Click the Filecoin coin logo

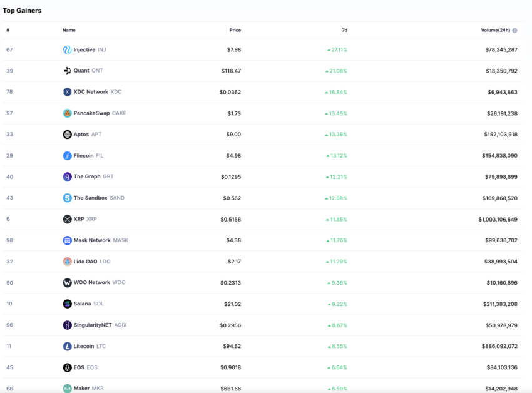pyautogui.click(x=67, y=155)
